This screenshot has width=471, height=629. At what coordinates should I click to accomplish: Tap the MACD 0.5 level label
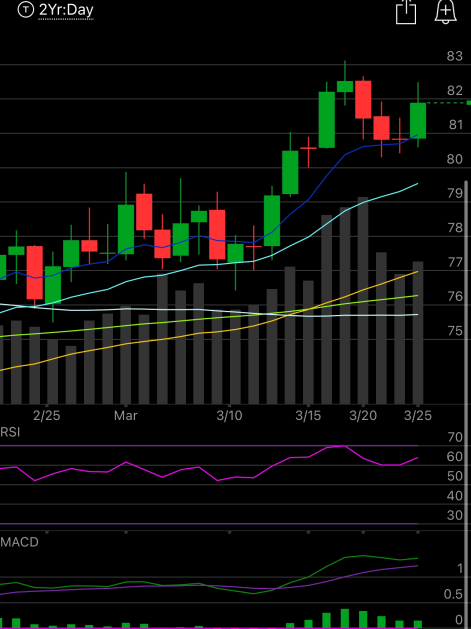pyautogui.click(x=453, y=595)
